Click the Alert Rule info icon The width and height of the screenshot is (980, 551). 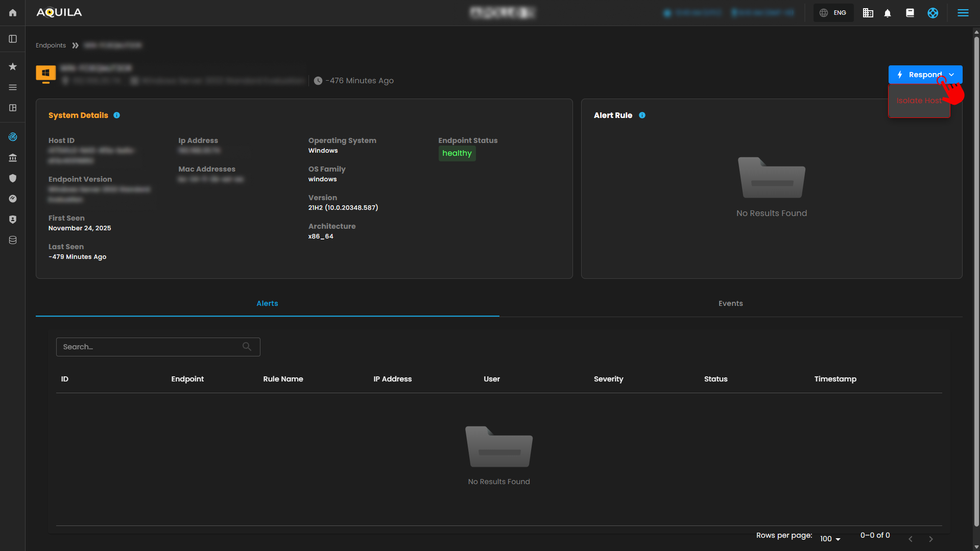[x=642, y=115]
